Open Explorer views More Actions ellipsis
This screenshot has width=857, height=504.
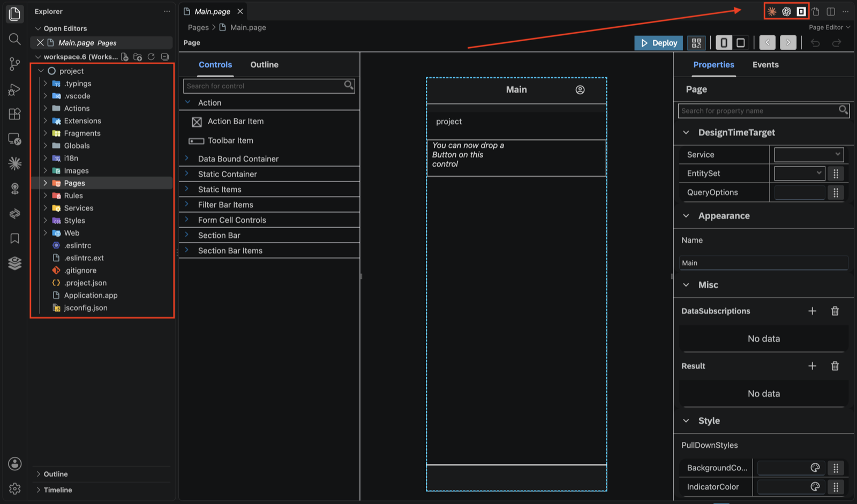(x=167, y=11)
